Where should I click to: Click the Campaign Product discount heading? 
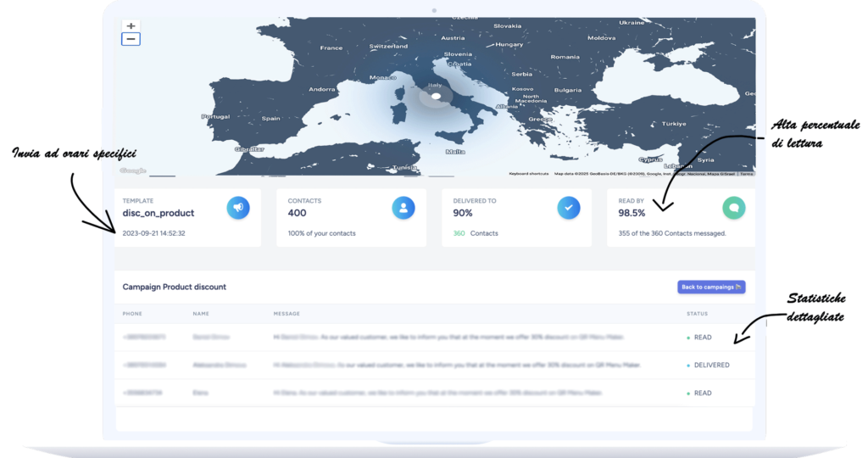175,287
